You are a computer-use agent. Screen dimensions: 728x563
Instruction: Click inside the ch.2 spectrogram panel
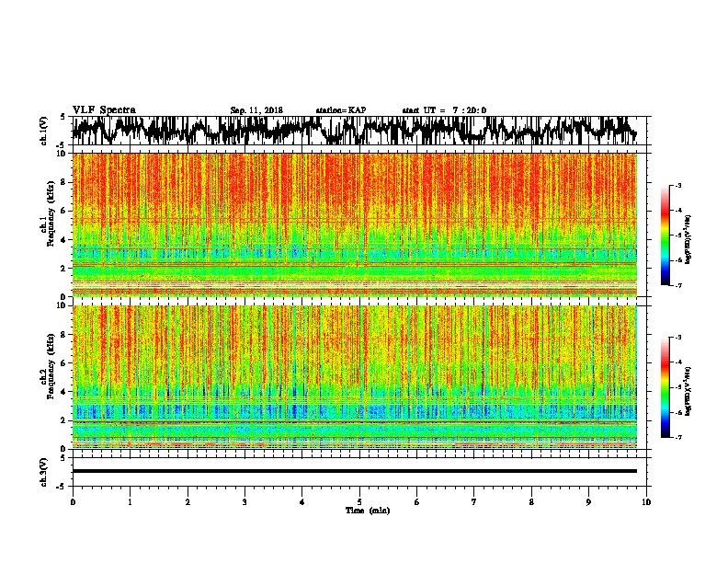click(354, 377)
